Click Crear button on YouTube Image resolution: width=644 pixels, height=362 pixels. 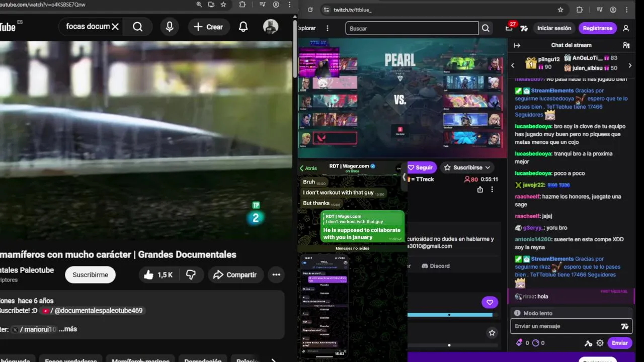pyautogui.click(x=208, y=27)
